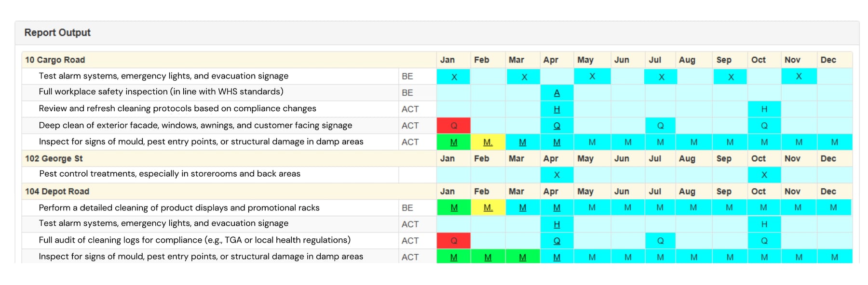868x285 pixels.
Task: Click ACT code for Review and refresh cleaning protocols
Action: click(410, 109)
